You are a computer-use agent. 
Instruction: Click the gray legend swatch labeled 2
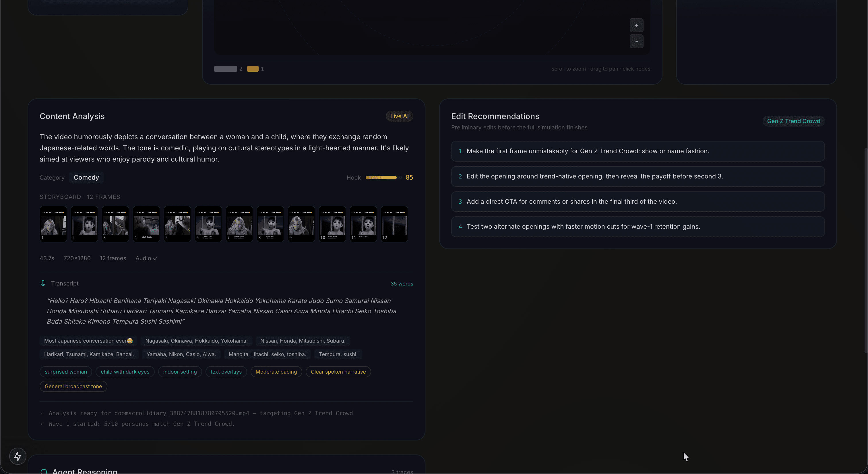click(225, 69)
